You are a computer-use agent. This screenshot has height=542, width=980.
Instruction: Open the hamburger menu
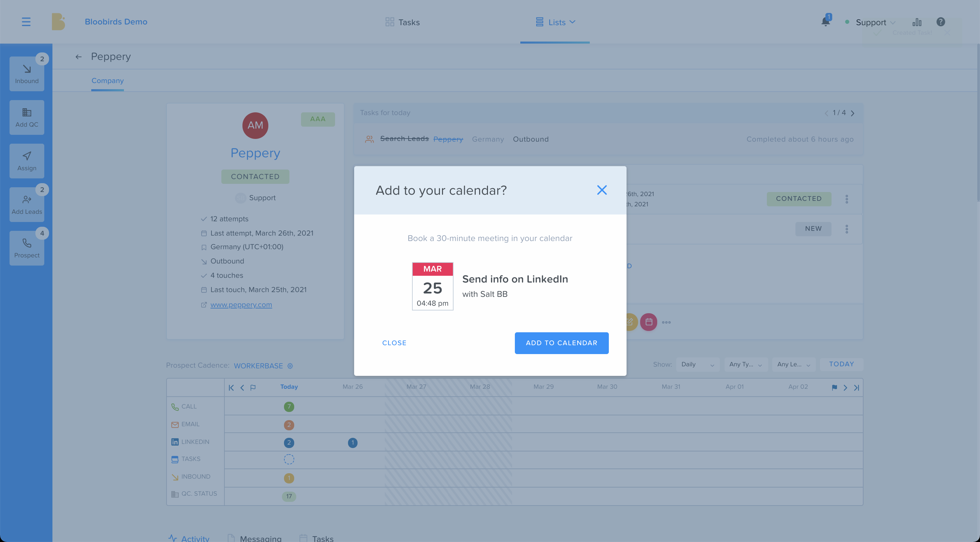pyautogui.click(x=26, y=22)
